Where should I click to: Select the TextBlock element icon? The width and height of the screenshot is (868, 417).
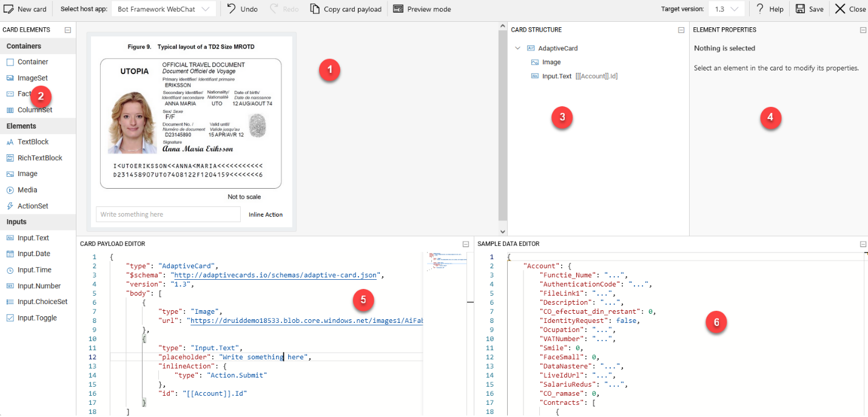[10, 142]
